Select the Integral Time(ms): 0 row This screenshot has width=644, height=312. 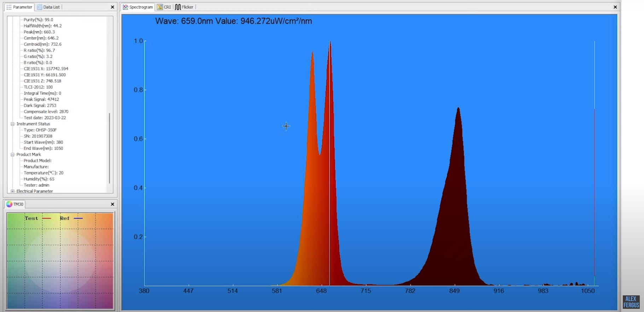pyautogui.click(x=42, y=93)
